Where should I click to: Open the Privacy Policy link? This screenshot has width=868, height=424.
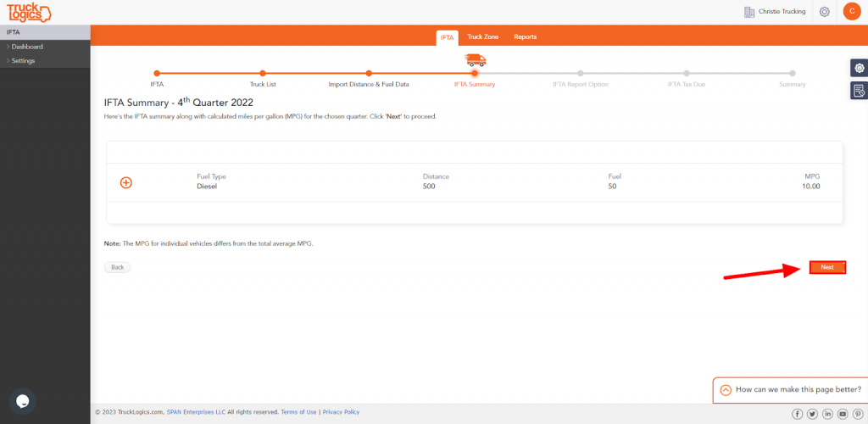[x=341, y=412]
